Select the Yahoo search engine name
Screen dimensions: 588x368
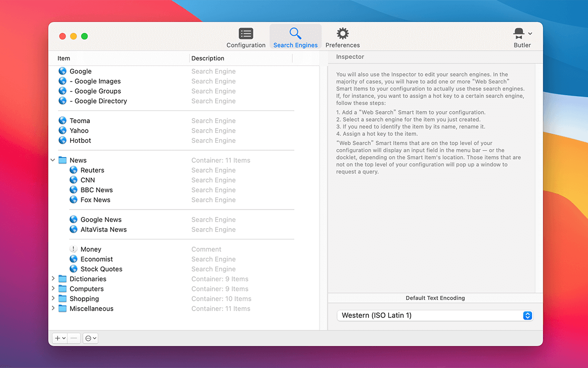tap(79, 131)
